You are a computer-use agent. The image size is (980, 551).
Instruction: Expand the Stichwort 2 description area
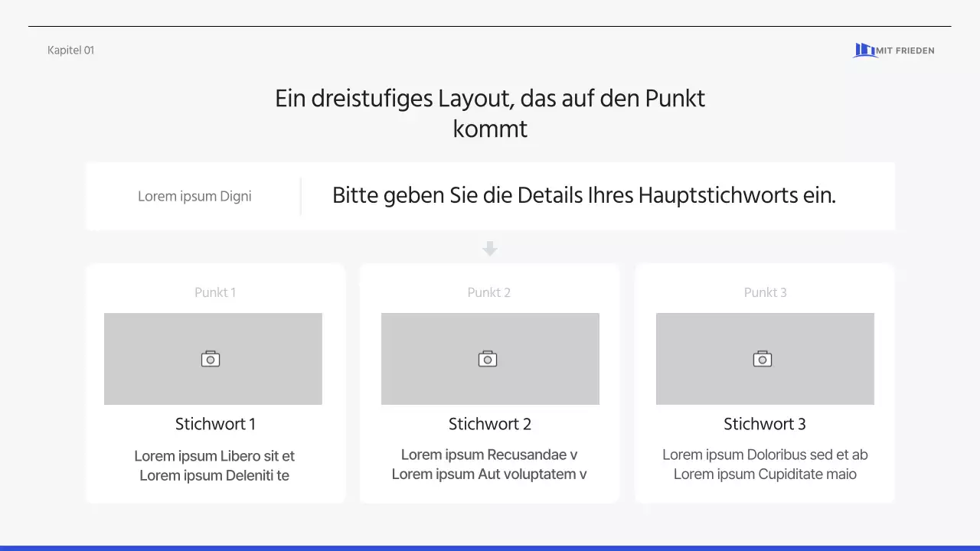point(489,465)
